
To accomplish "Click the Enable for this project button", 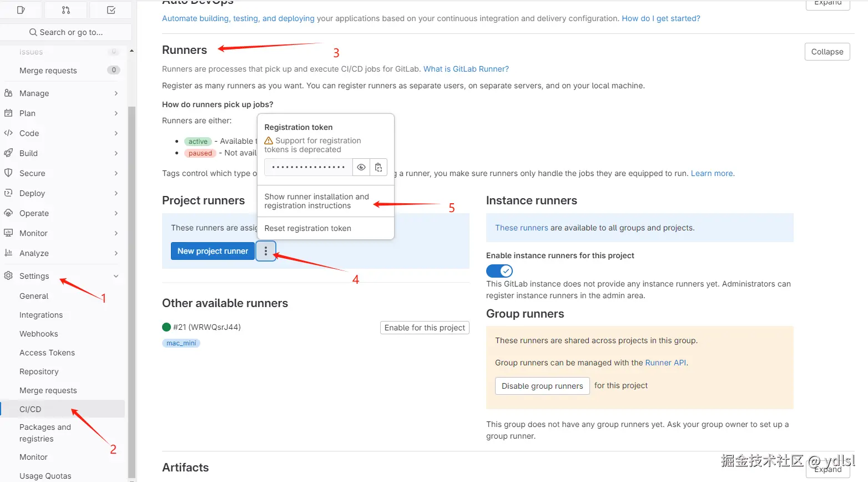I will pos(425,328).
